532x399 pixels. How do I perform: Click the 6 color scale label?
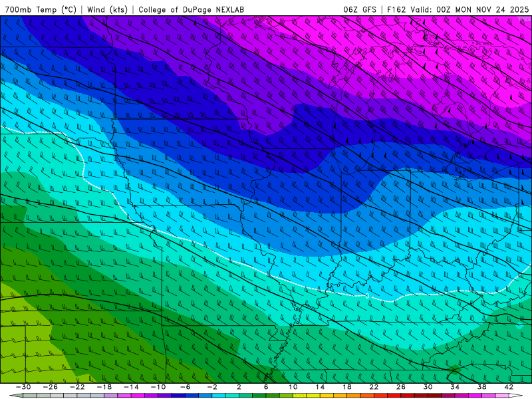(266, 387)
